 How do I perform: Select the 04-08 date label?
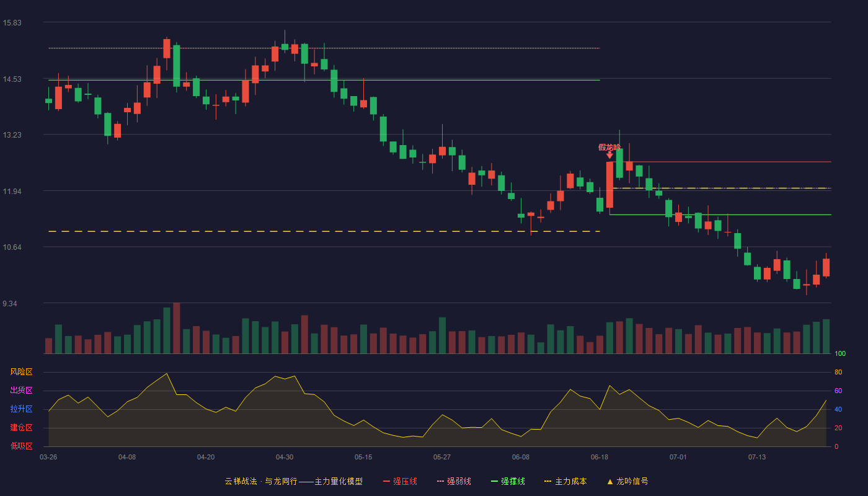point(127,457)
